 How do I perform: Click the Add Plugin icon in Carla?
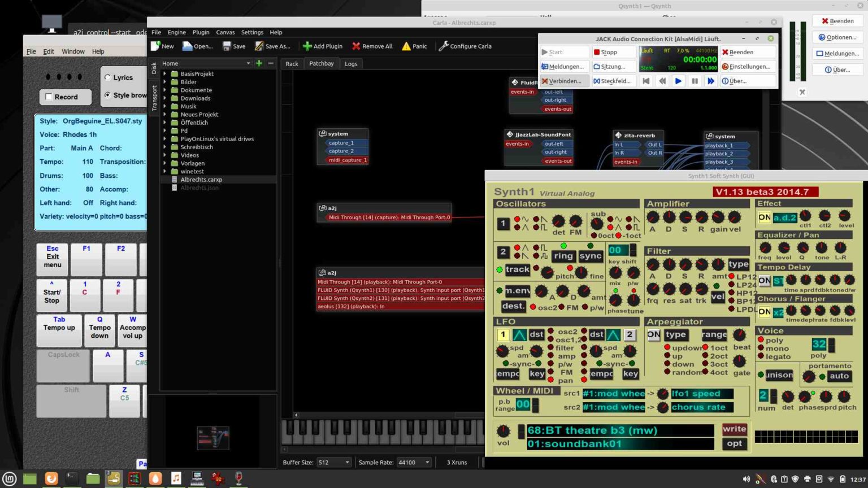(x=307, y=46)
